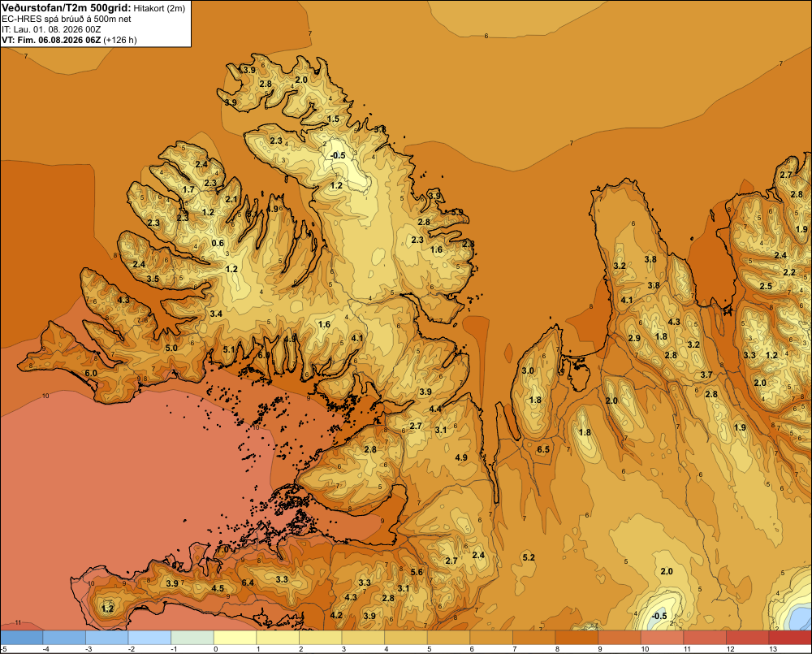Click the light blue legend swatch between -2 and -1
This screenshot has width=812, height=654.
pos(149,638)
